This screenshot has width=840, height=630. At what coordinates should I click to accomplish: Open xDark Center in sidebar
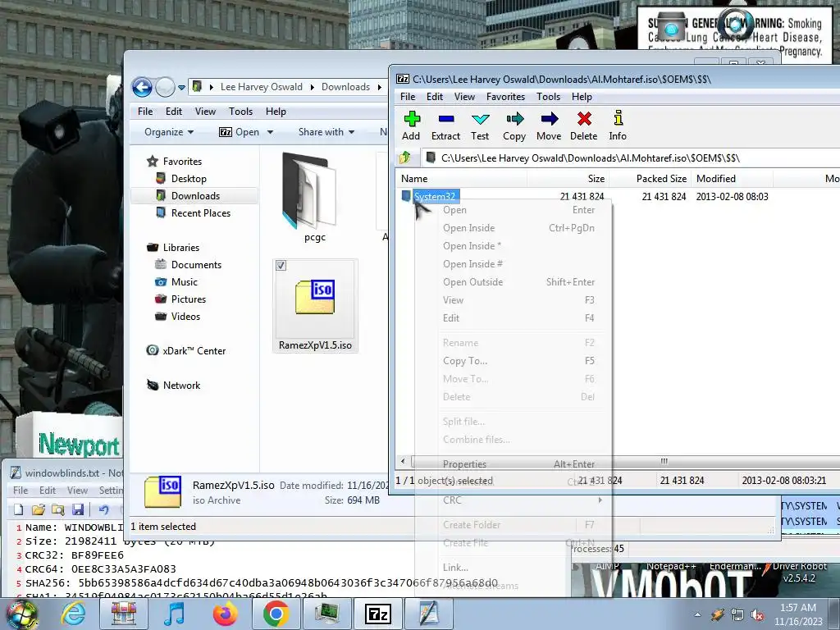194,350
